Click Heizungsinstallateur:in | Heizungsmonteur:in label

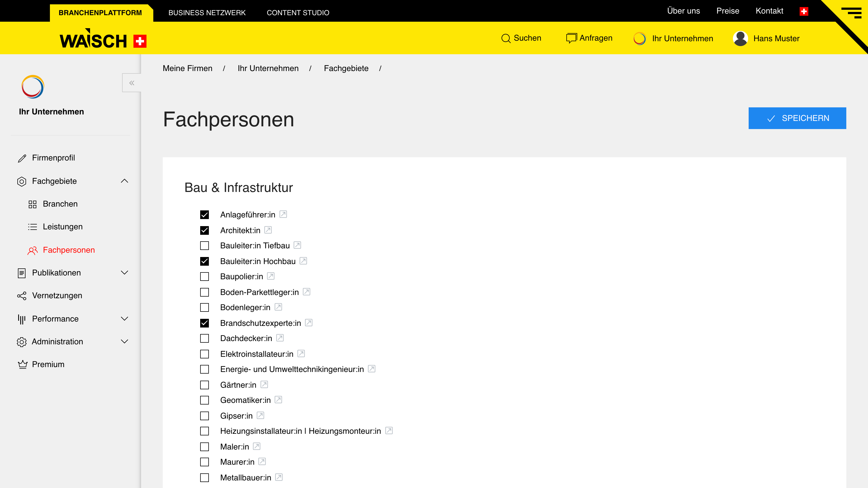pyautogui.click(x=301, y=431)
